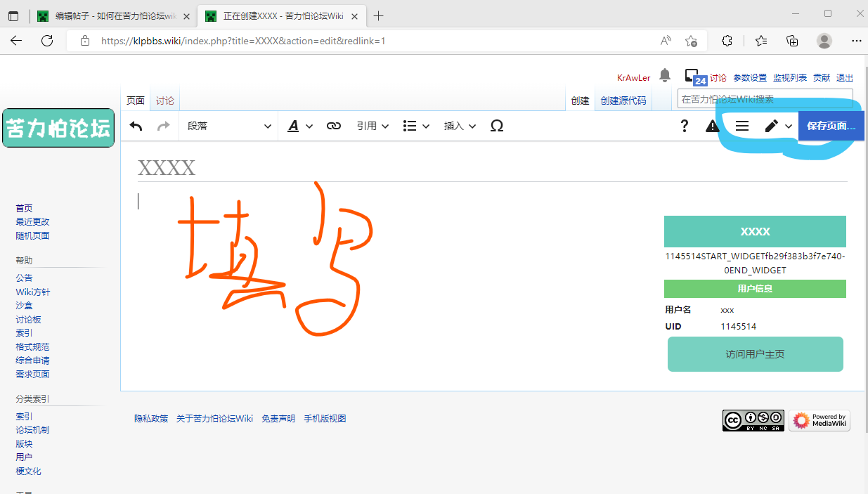Click the browser address bar URL

(243, 41)
